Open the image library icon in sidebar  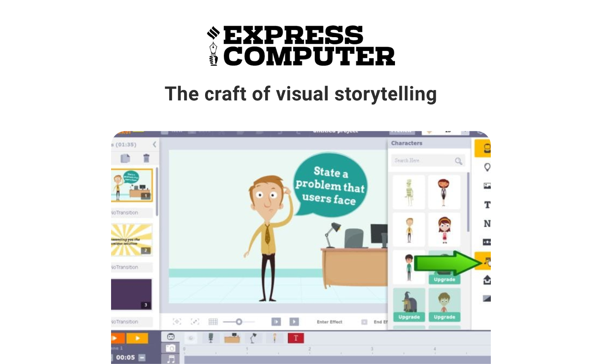point(487,185)
